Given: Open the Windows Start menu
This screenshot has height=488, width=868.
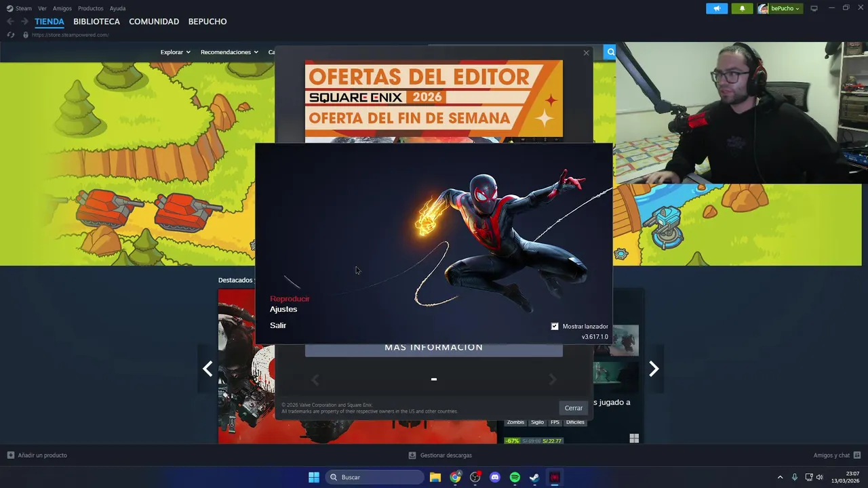Looking at the screenshot, I should 314,477.
